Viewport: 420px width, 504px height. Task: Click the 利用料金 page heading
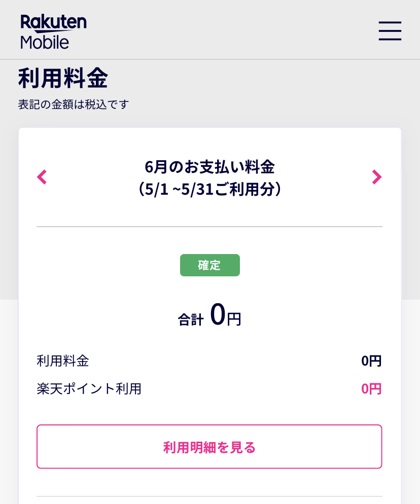tap(63, 79)
